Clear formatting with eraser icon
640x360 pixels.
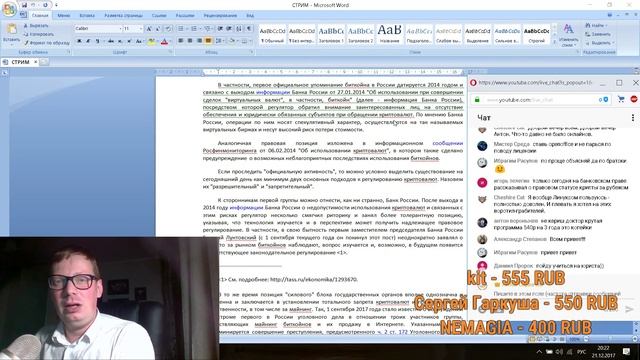click(x=168, y=29)
